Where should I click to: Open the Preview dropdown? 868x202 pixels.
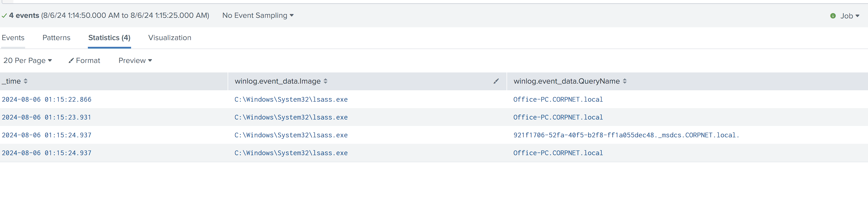pyautogui.click(x=135, y=61)
